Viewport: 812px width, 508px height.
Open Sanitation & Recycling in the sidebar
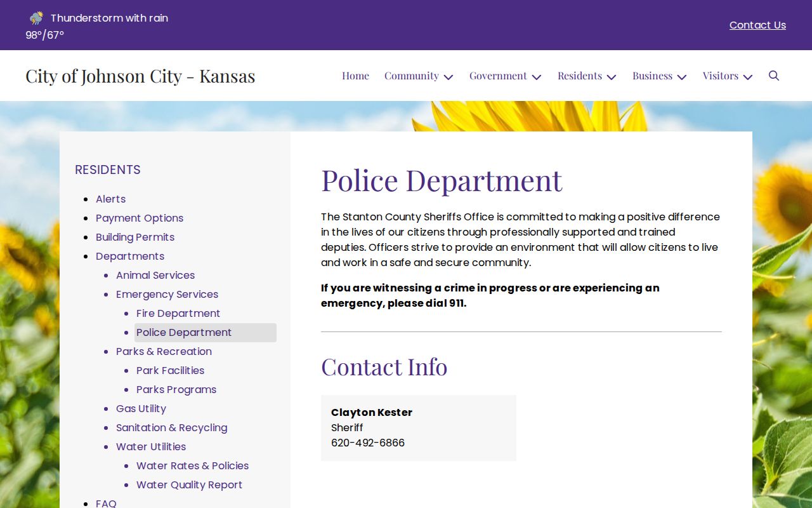[171, 427]
